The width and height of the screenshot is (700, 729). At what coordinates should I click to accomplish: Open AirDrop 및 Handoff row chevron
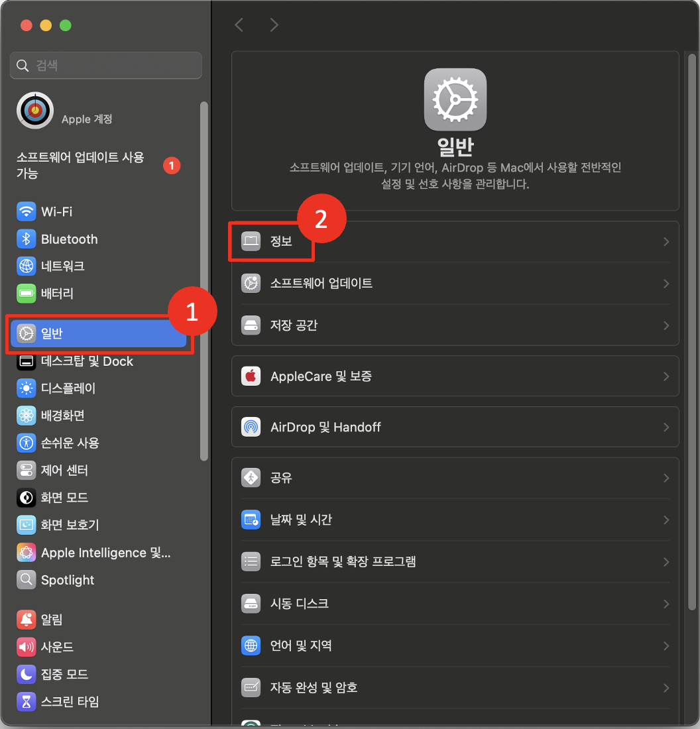(666, 427)
